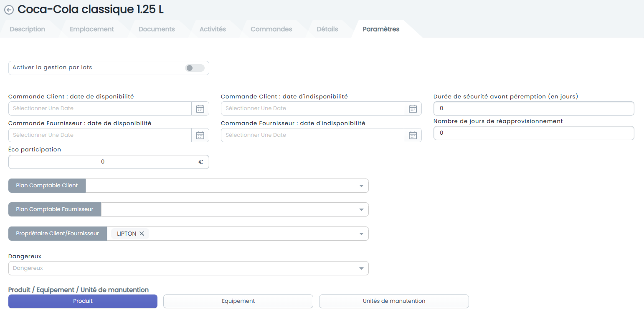Click the Commande Fournisseur date d'indisponibilité field
The image size is (644, 317).
point(312,135)
